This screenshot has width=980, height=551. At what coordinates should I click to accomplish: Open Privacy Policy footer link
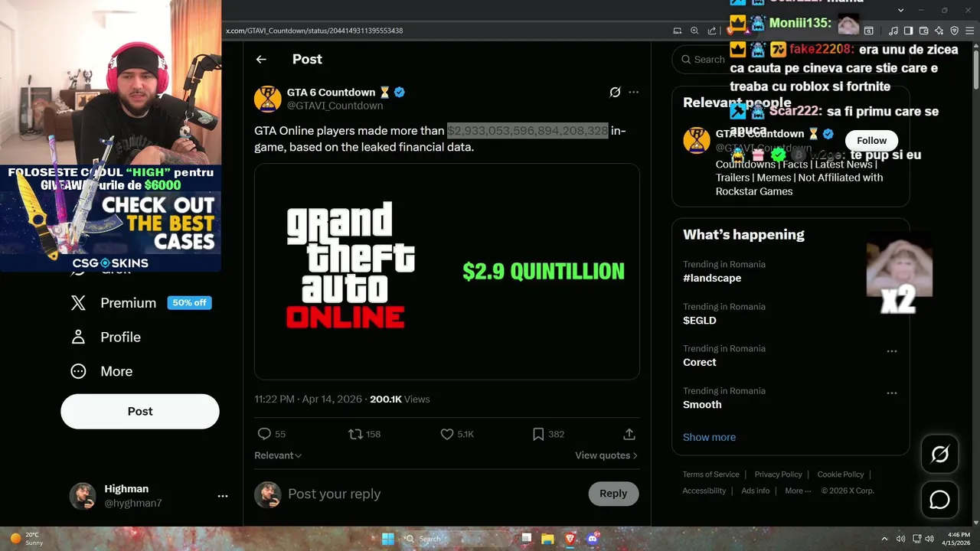tap(779, 474)
